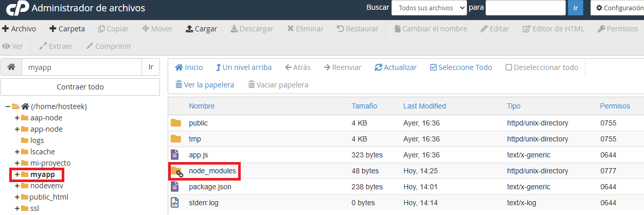This screenshot has width=644, height=215.
Task: Click the Editar toolbar button
Action: click(x=494, y=29)
